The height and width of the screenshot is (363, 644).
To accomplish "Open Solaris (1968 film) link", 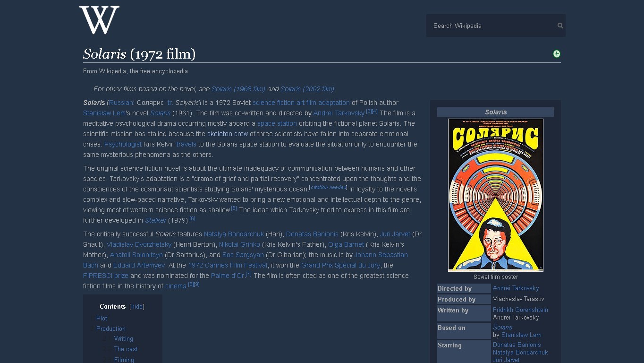I will point(238,89).
